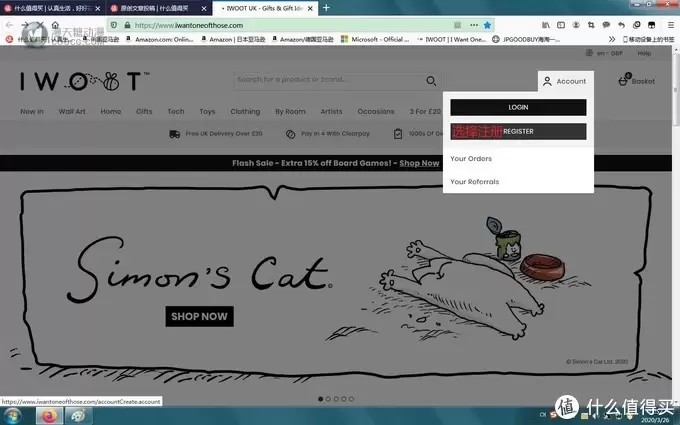Click the Help link
The image size is (680, 425).
644,53
